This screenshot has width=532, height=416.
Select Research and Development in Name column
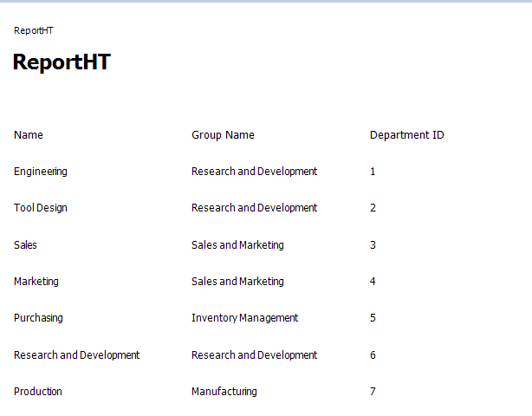coord(76,355)
